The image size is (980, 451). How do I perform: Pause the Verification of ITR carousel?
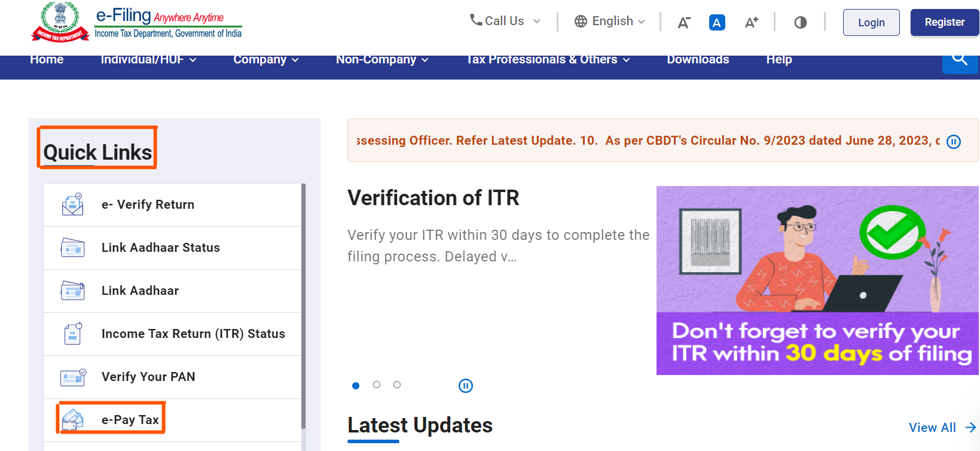[x=465, y=386]
